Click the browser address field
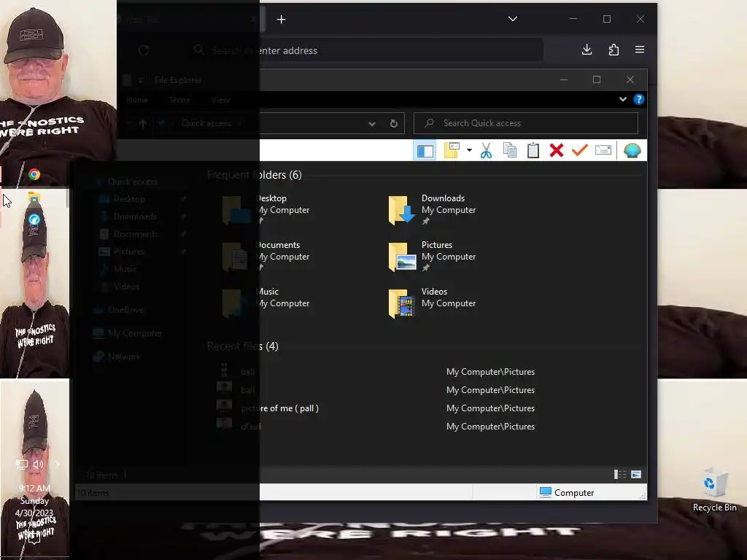747x560 pixels. [x=367, y=50]
